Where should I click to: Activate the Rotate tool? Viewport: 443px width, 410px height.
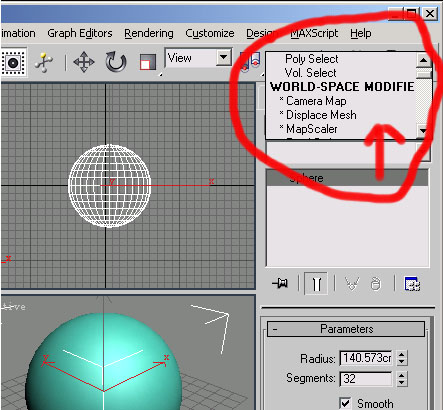116,62
